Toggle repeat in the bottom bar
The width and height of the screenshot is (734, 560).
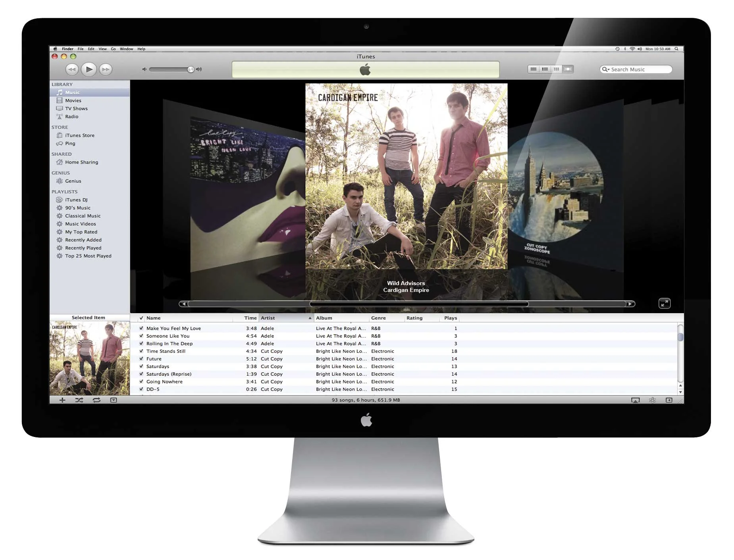coord(96,400)
